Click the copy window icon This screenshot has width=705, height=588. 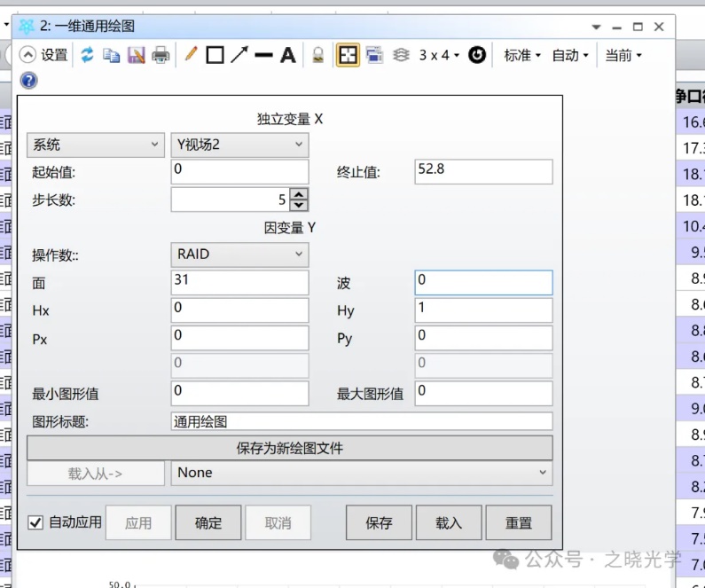click(111, 55)
